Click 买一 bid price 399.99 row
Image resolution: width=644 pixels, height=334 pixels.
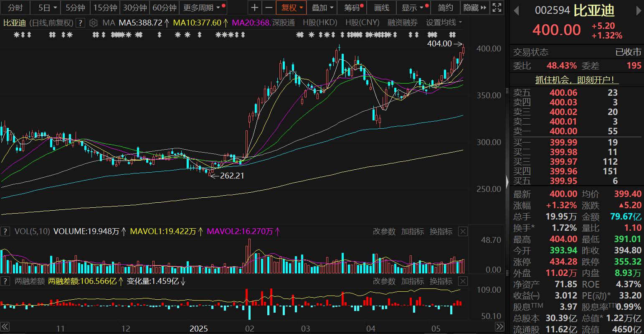pyautogui.click(x=577, y=143)
